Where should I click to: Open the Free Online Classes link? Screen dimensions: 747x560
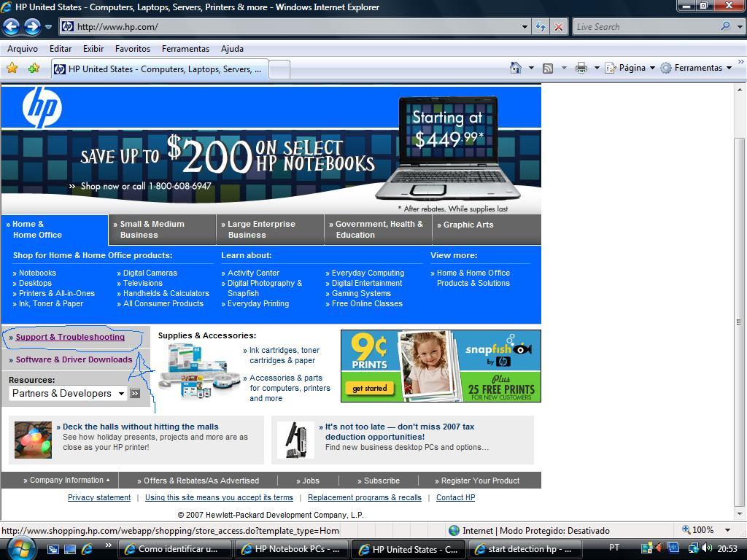click(367, 303)
